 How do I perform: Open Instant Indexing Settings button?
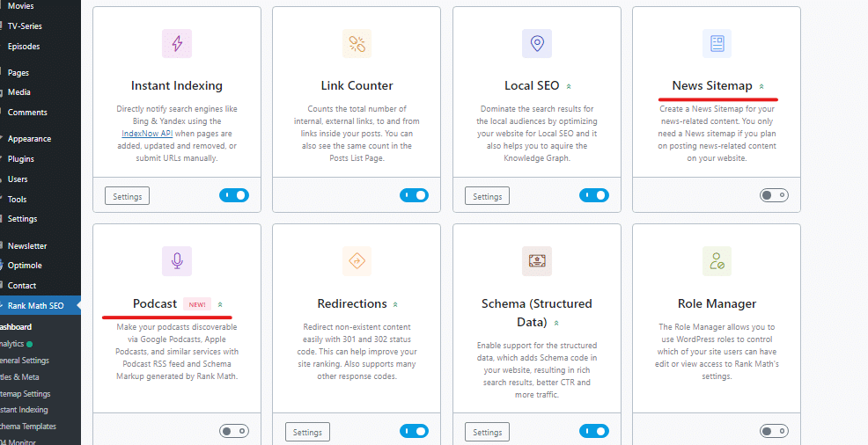click(x=128, y=196)
